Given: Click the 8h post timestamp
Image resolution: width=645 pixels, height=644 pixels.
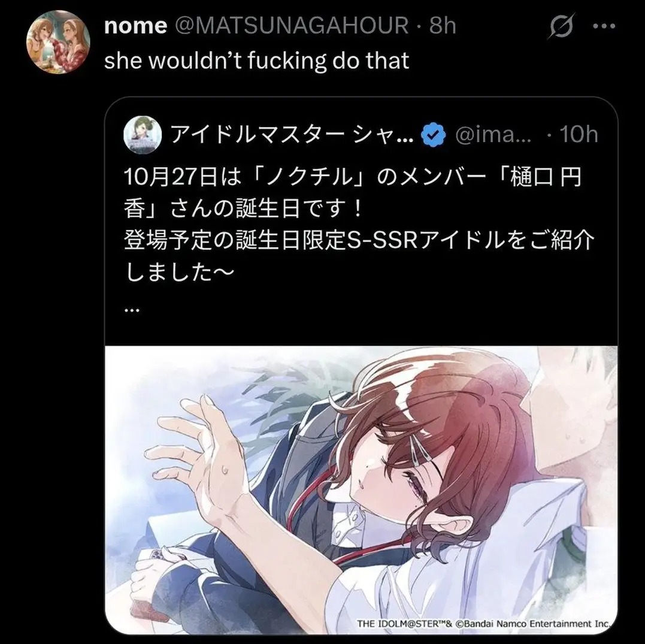Looking at the screenshot, I should [443, 26].
